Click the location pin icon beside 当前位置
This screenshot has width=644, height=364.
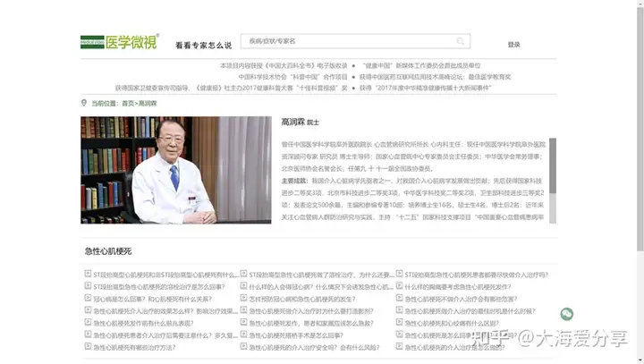click(84, 103)
